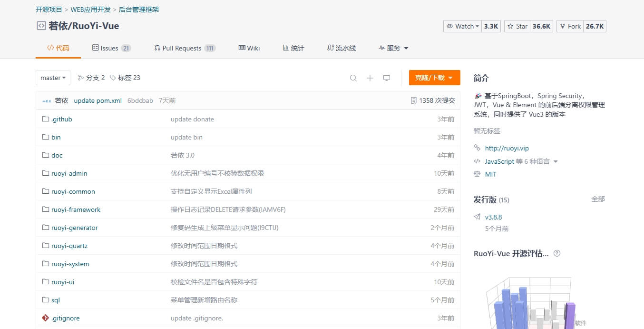Click the scale license icon beside MIT
Screen dimensions: 644x329
[477, 174]
